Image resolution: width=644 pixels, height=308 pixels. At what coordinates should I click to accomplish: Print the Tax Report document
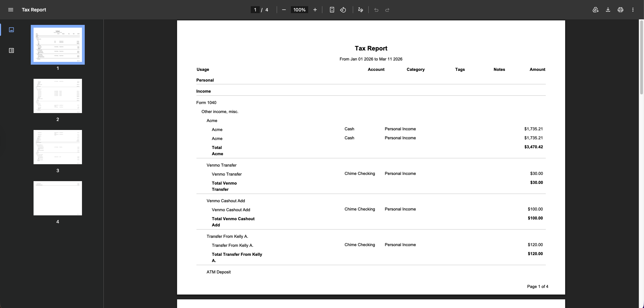pyautogui.click(x=620, y=10)
